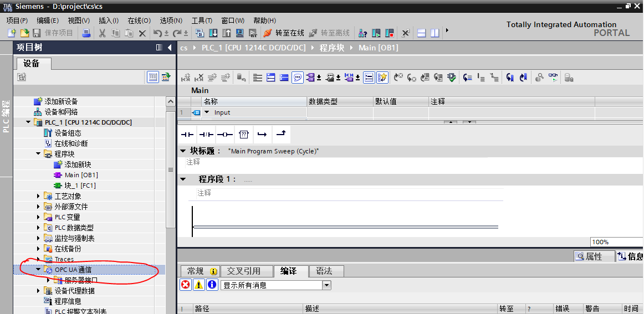Insert an empty box instruction

(x=243, y=135)
